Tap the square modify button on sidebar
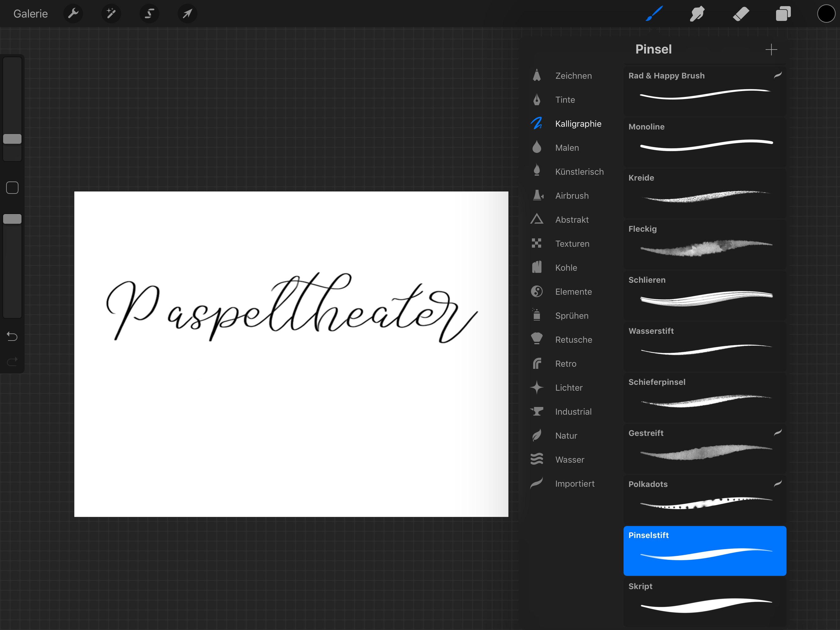The height and width of the screenshot is (630, 840). click(12, 187)
